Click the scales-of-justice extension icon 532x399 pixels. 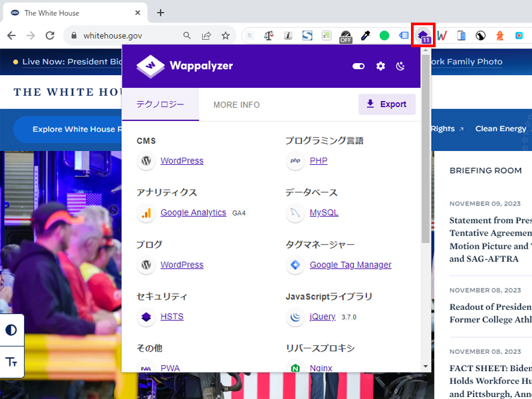point(269,35)
